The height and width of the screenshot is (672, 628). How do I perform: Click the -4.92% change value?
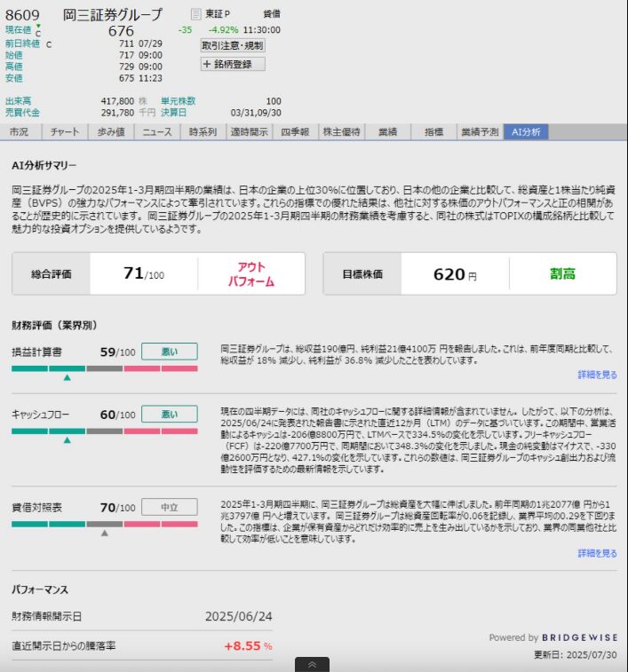[x=223, y=30]
